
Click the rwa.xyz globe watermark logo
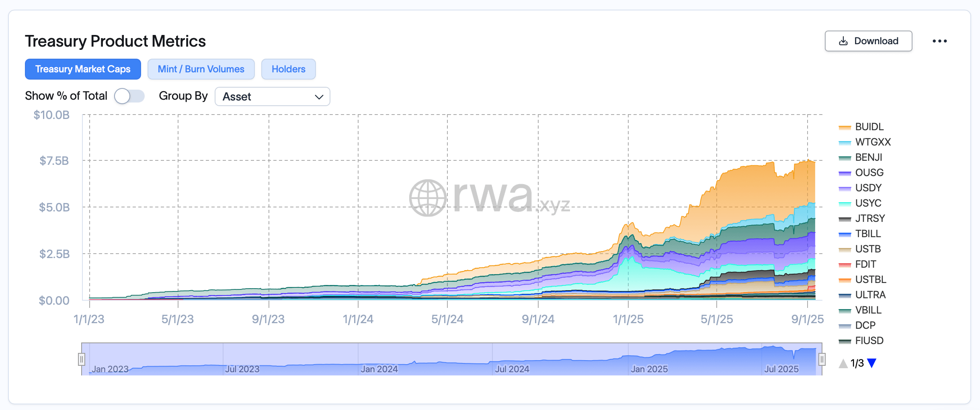tap(428, 198)
